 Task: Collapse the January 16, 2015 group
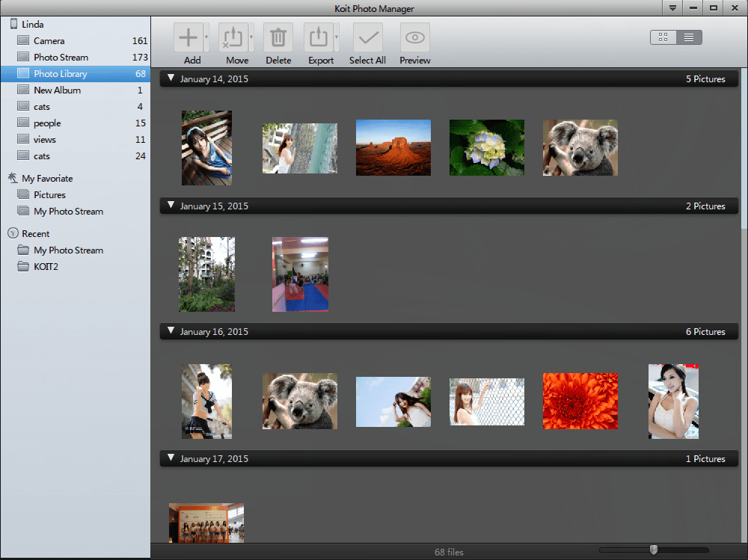pyautogui.click(x=171, y=331)
